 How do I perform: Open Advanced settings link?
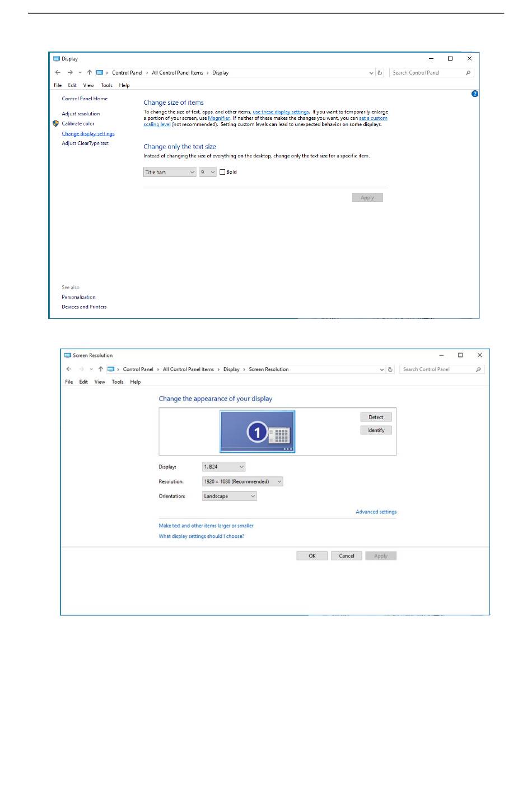tap(376, 512)
